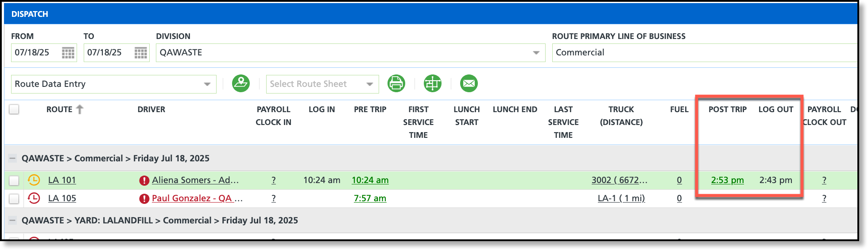Click the LAST SERVICE TIME column header

563,122
